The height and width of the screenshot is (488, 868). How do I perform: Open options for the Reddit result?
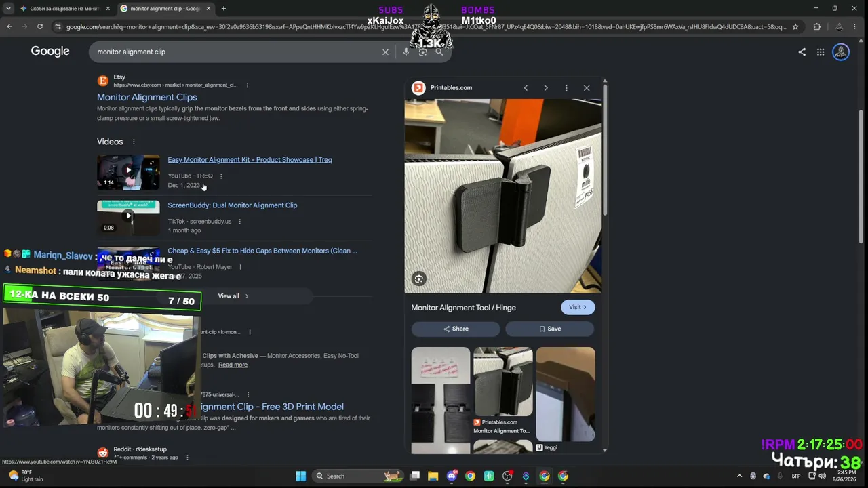pyautogui.click(x=187, y=457)
